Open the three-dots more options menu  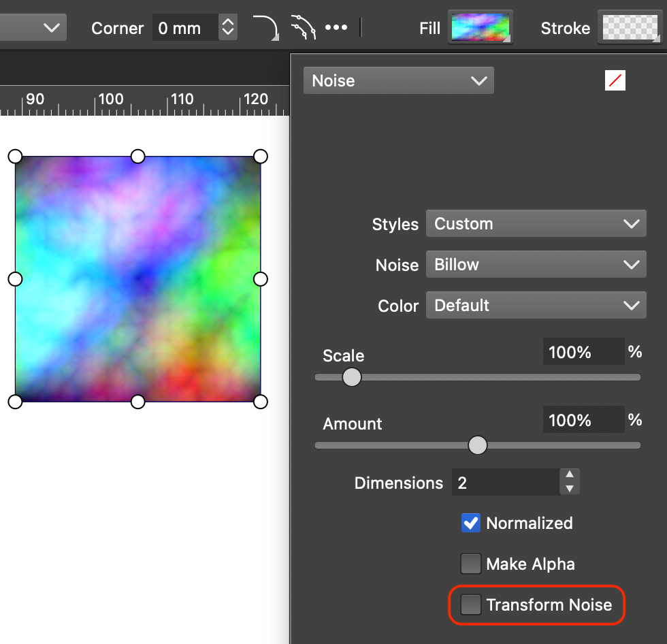point(336,28)
